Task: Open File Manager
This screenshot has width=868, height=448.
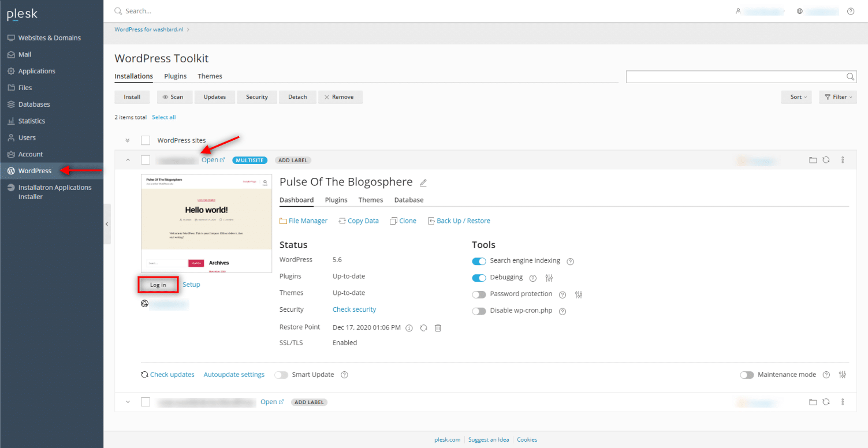Action: tap(304, 221)
